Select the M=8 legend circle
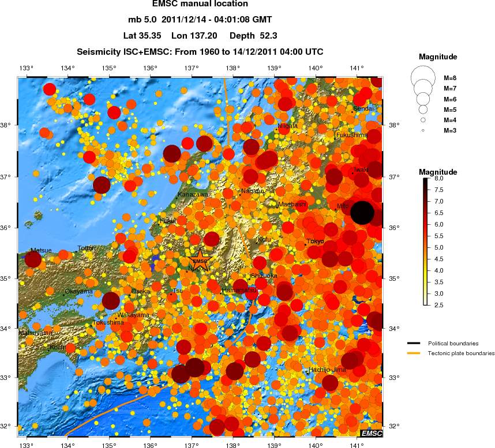 click(423, 78)
